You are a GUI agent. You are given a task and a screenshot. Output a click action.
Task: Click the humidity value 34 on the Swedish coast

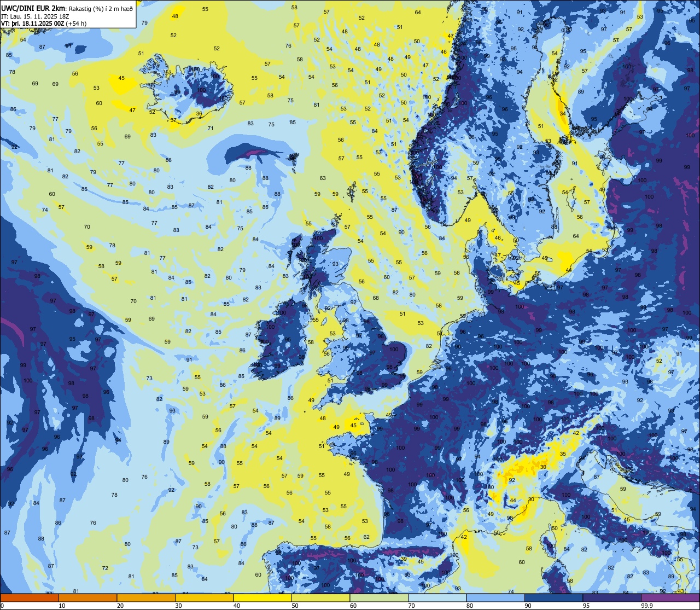(563, 114)
